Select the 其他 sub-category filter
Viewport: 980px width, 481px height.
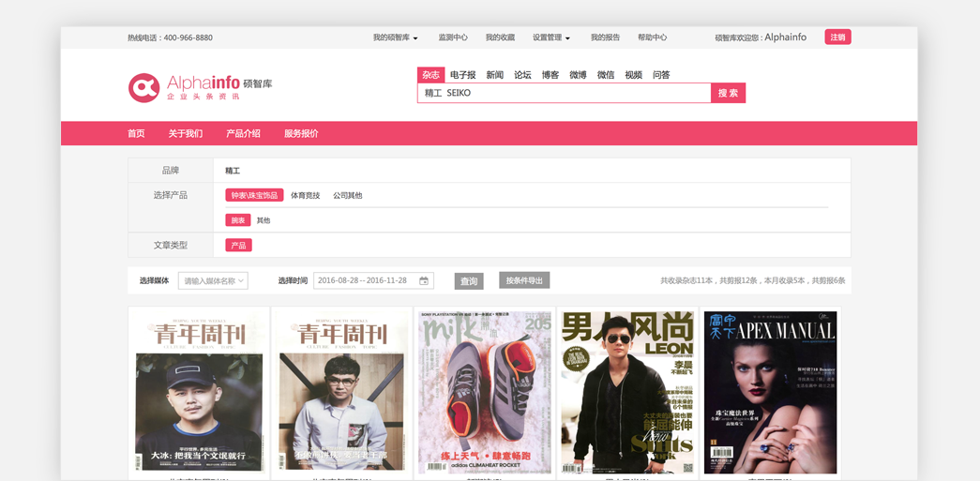point(264,220)
